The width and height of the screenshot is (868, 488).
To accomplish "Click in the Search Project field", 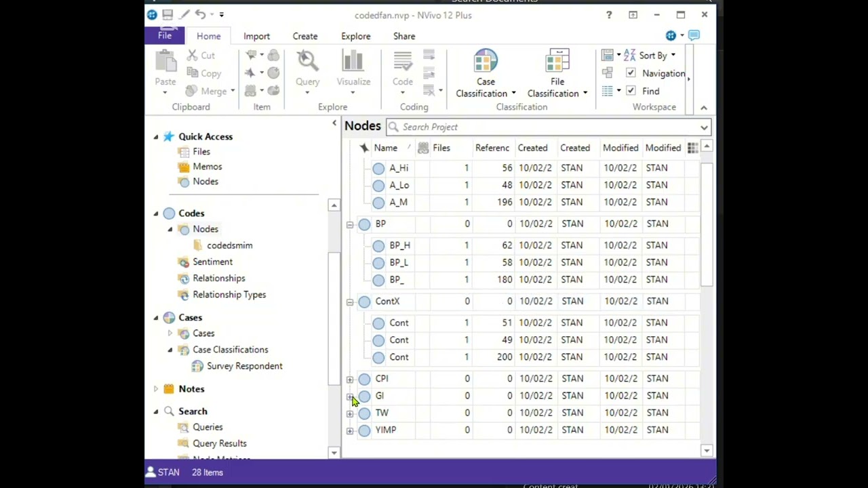I will [x=547, y=127].
